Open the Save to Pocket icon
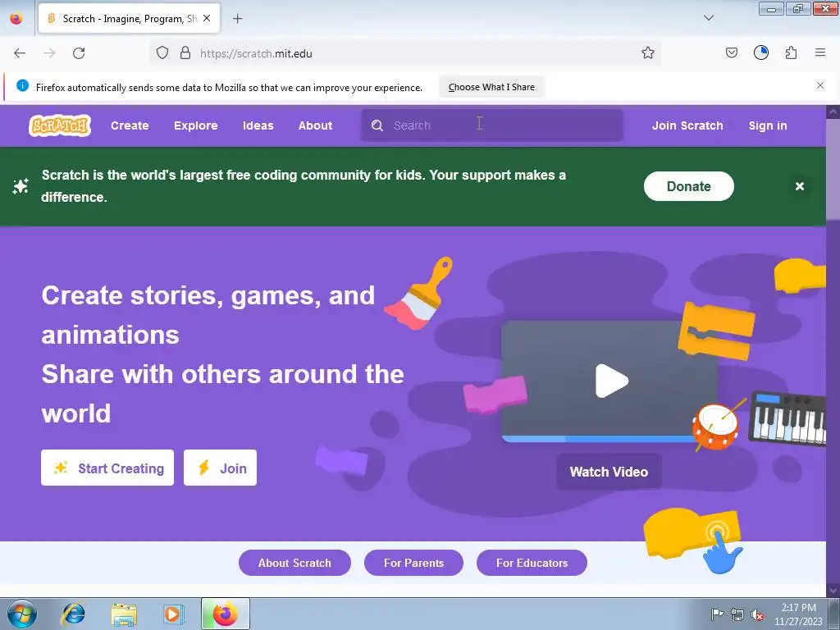Viewport: 840px width, 630px height. point(731,53)
